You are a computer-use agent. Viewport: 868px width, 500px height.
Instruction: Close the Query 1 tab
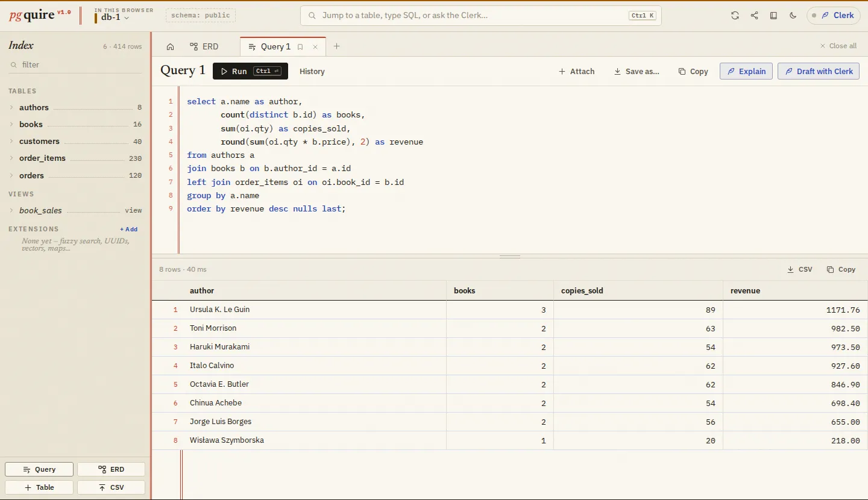point(315,47)
